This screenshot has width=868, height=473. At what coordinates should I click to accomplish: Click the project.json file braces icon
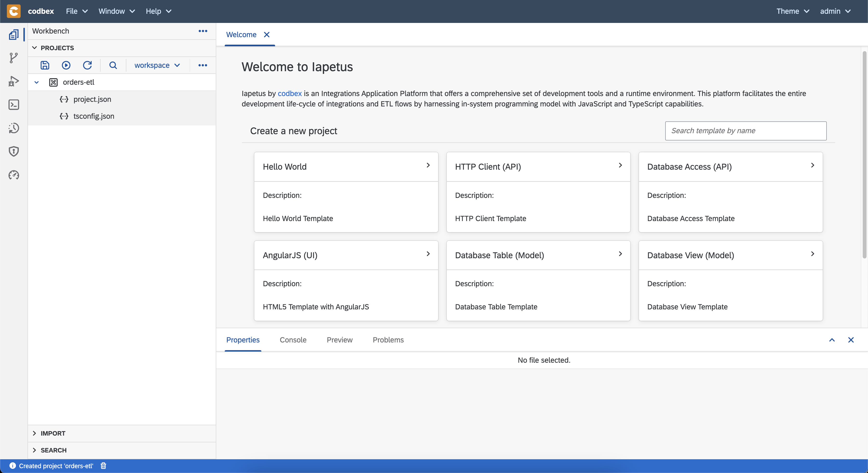click(x=64, y=99)
